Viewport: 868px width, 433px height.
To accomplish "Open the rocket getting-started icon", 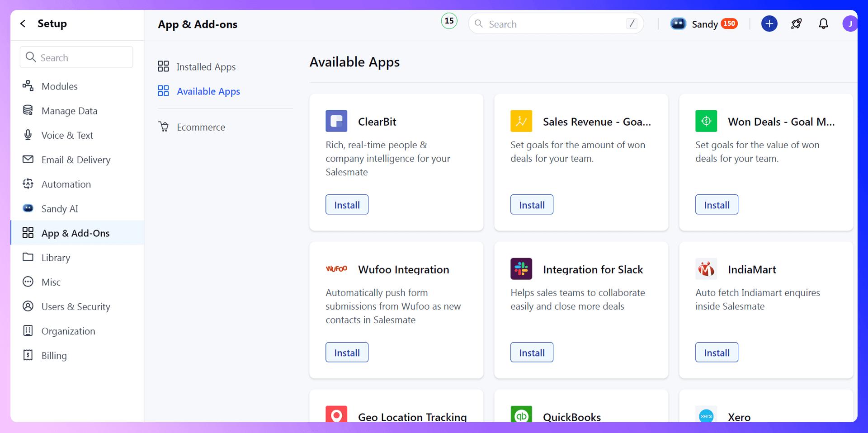I will pyautogui.click(x=796, y=24).
